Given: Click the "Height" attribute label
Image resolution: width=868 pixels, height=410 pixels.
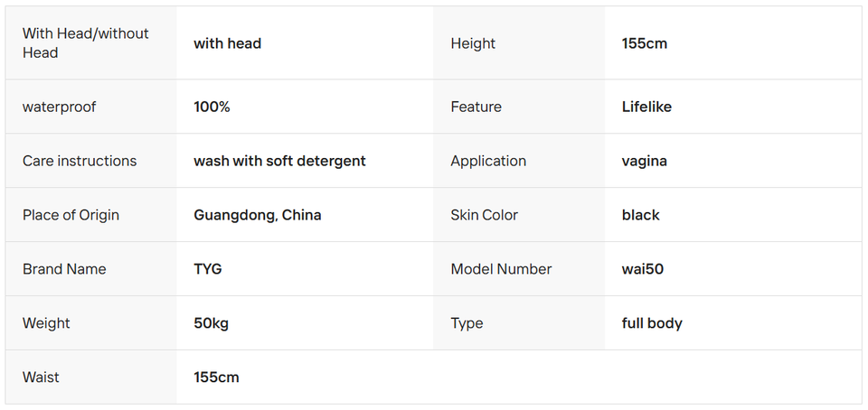Looking at the screenshot, I should coord(473,43).
